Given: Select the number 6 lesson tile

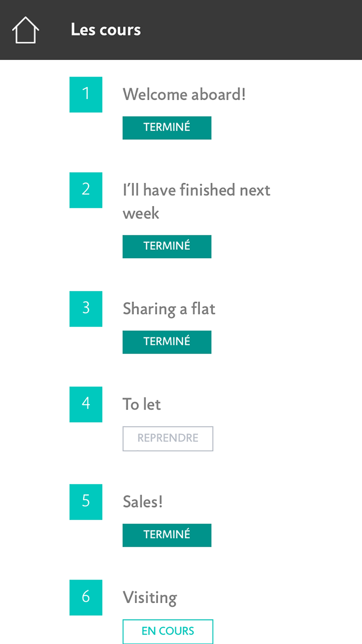Looking at the screenshot, I should 86,598.
